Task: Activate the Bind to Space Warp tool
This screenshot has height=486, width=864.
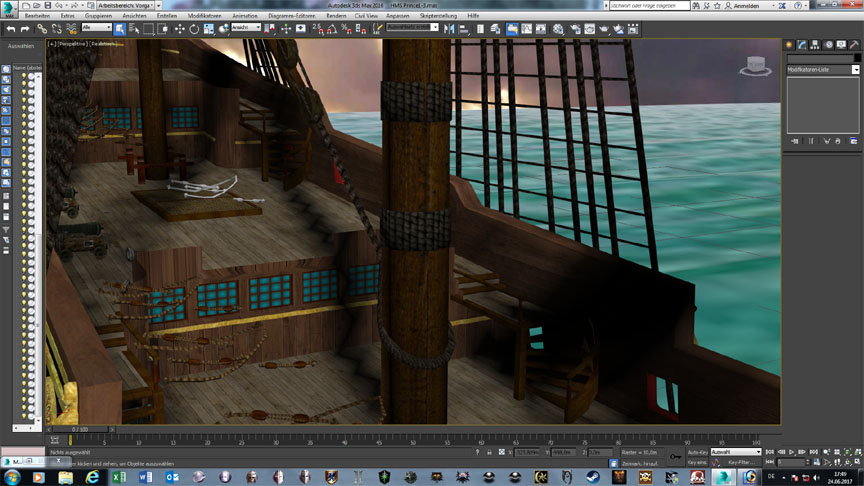Action: [71, 29]
